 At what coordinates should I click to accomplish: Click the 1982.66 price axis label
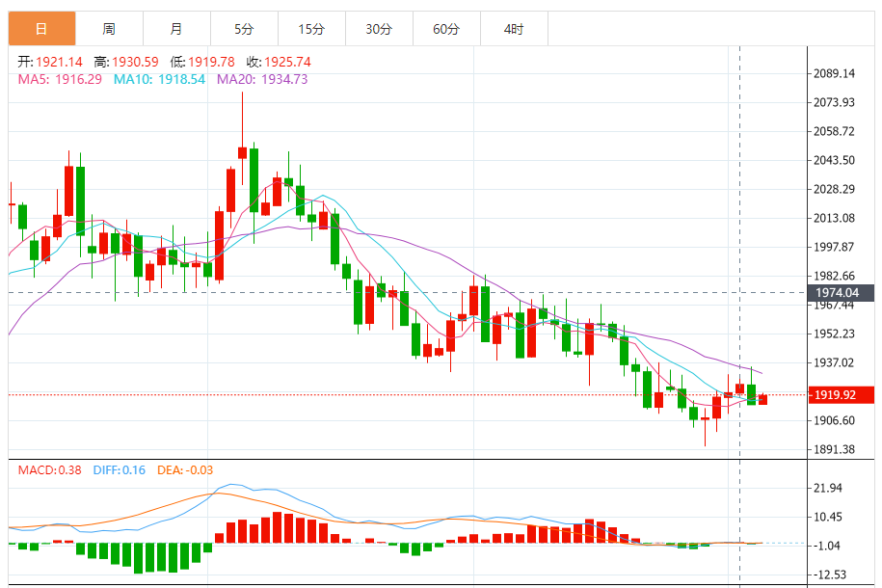tap(834, 277)
